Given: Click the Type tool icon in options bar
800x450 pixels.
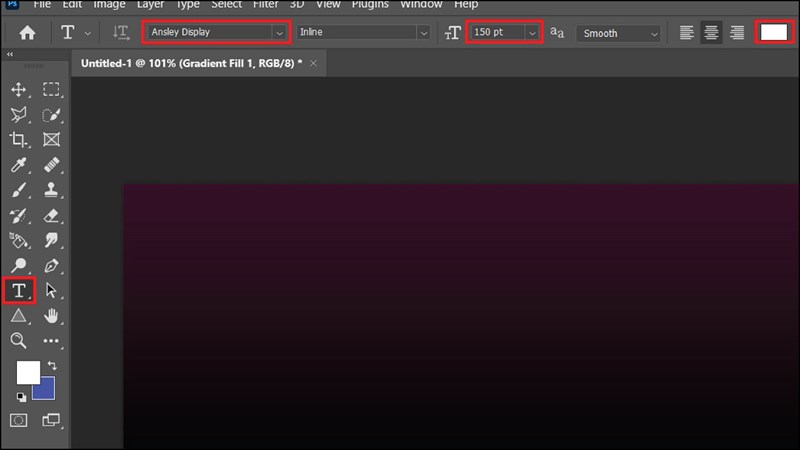Looking at the screenshot, I should coord(67,33).
